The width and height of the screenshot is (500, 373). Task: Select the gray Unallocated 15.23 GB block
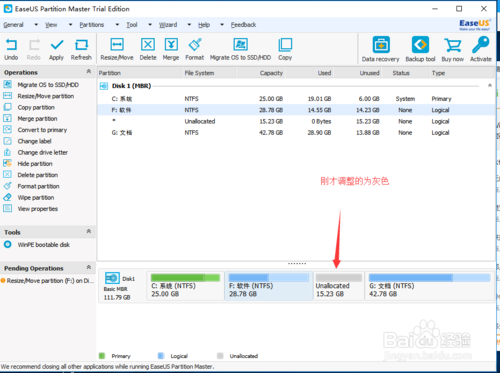click(x=339, y=286)
